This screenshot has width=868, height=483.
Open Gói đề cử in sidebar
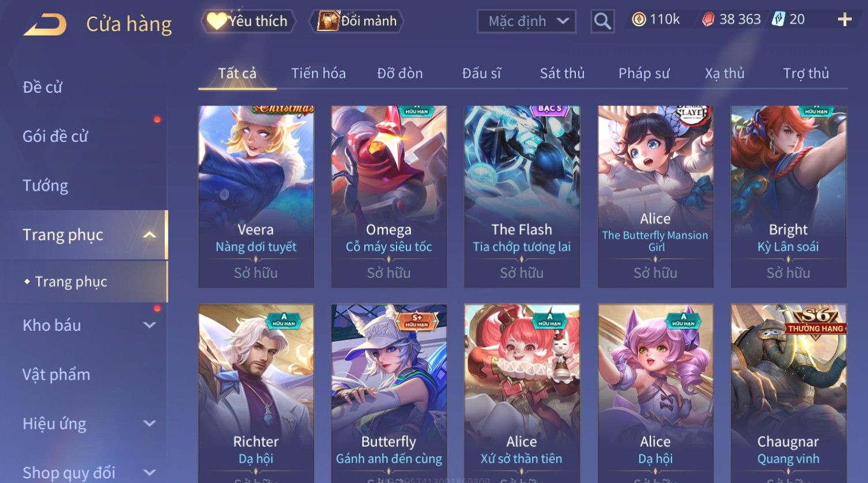55,137
